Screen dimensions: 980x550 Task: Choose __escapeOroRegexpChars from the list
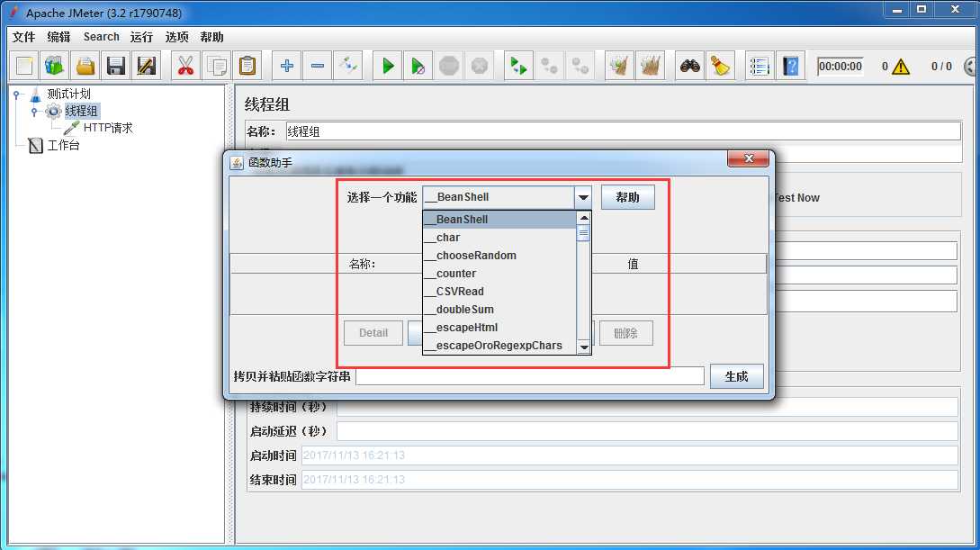point(499,346)
